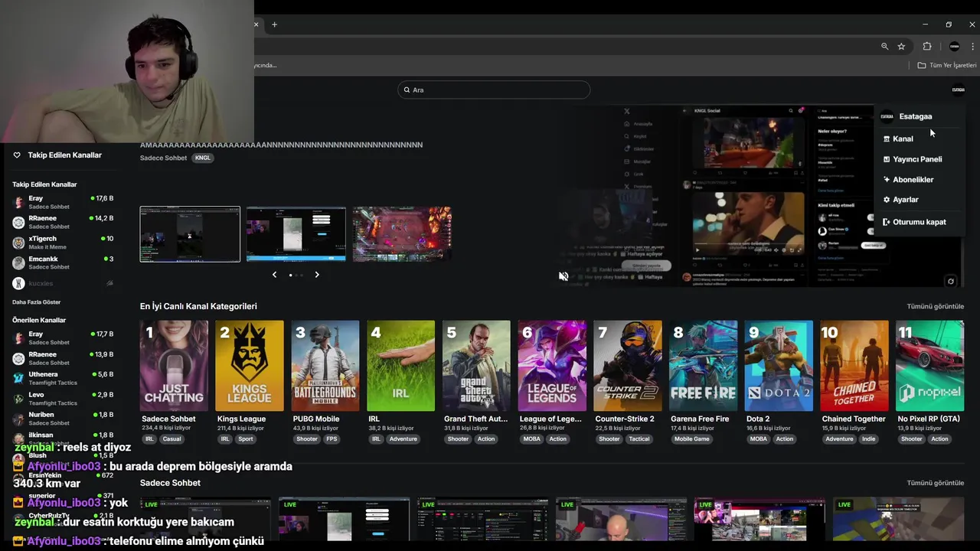
Task: Go to next featured stream with right arrow
Action: (x=317, y=275)
